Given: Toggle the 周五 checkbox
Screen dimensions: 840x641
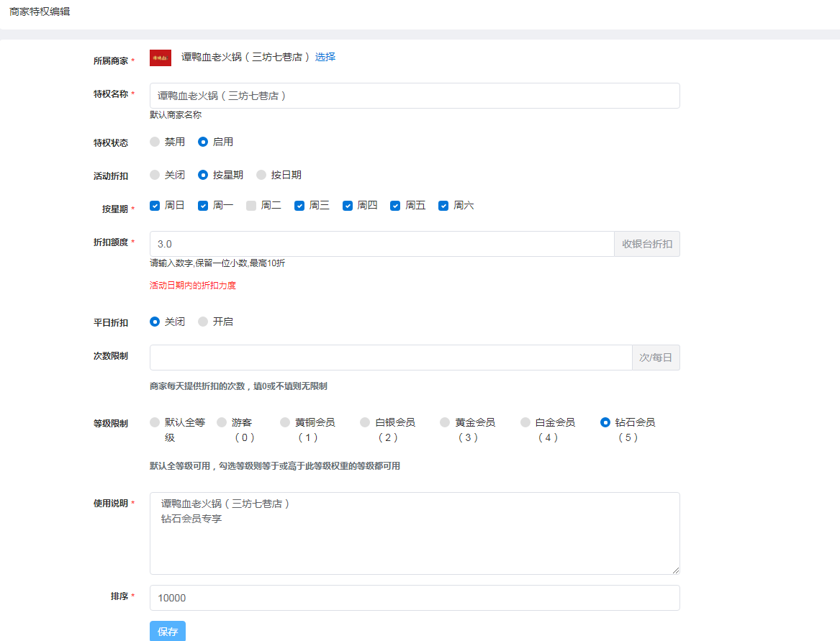Looking at the screenshot, I should tap(395, 206).
